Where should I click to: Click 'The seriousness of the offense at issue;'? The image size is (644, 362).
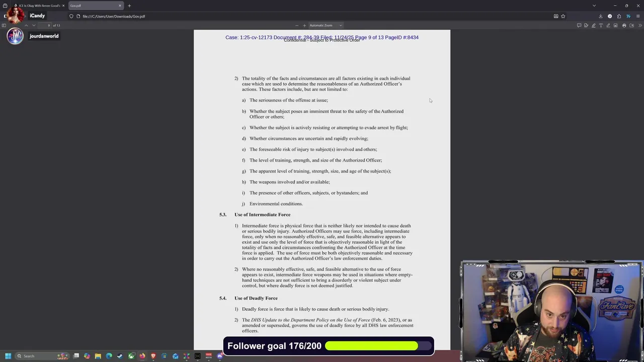289,100
